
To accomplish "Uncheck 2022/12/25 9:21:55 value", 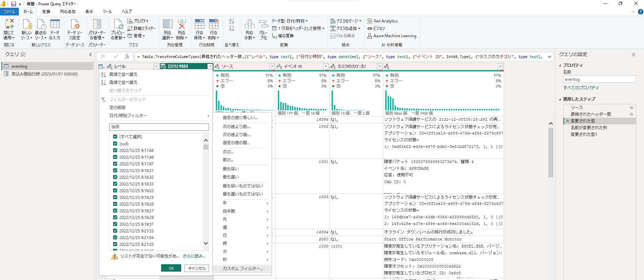I will tap(115, 244).
